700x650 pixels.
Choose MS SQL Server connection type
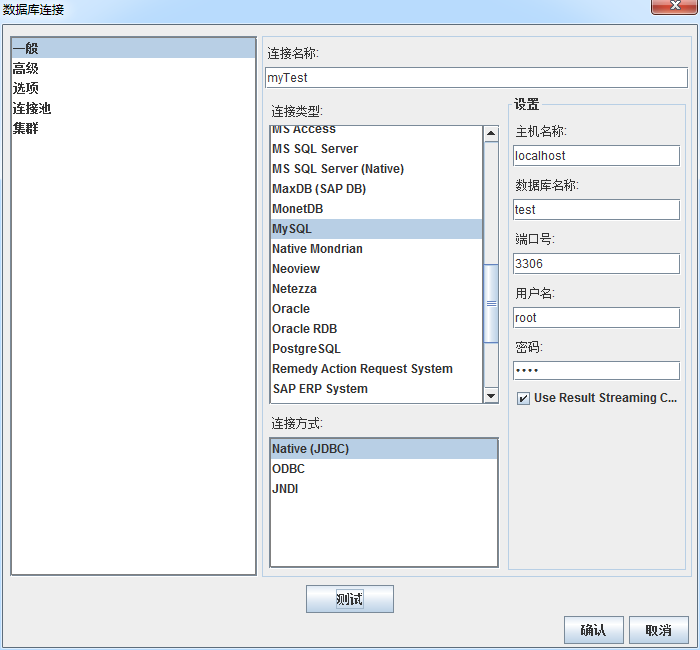(376, 149)
